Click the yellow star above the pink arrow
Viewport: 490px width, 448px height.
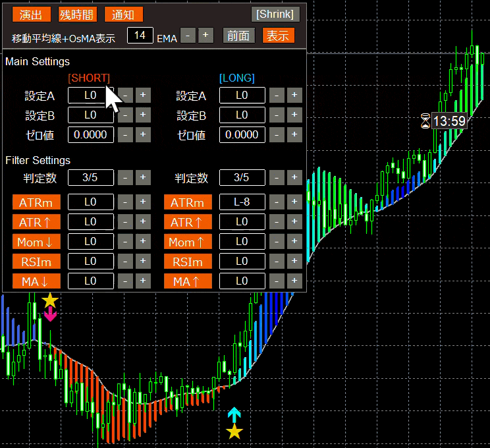pyautogui.click(x=50, y=301)
